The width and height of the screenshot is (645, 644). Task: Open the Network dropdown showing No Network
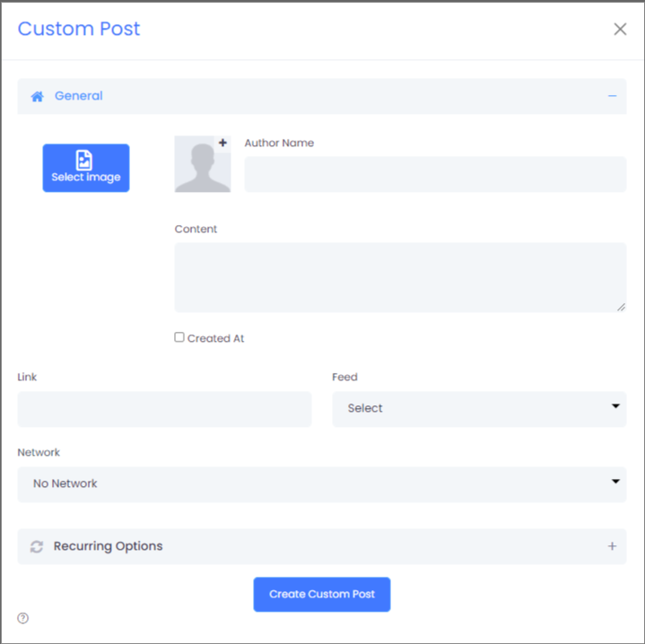[x=322, y=484]
